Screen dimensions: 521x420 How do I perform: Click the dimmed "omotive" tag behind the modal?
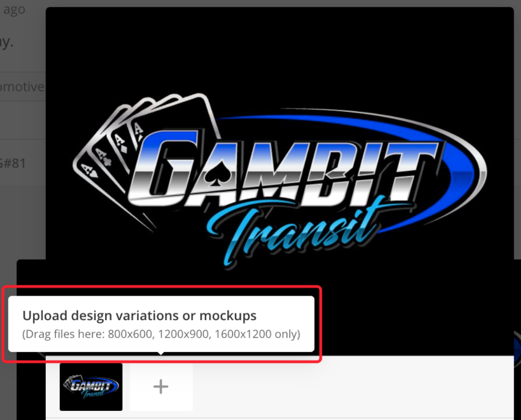(22, 87)
